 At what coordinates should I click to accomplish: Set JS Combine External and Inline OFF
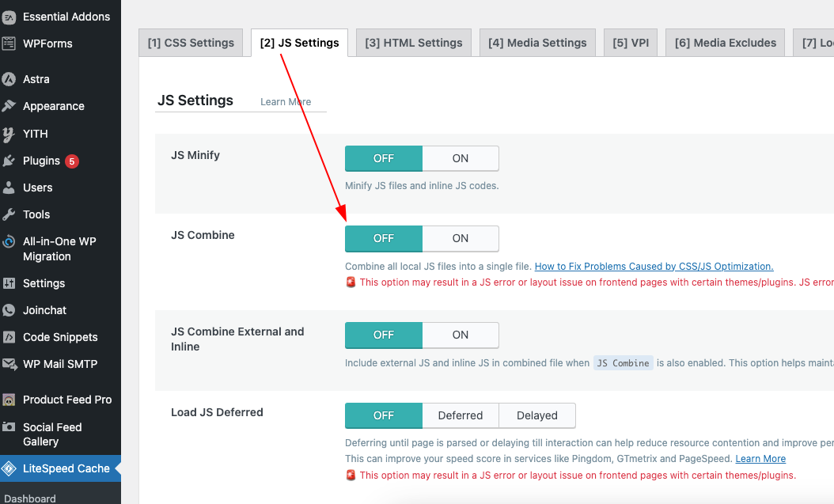pyautogui.click(x=384, y=335)
